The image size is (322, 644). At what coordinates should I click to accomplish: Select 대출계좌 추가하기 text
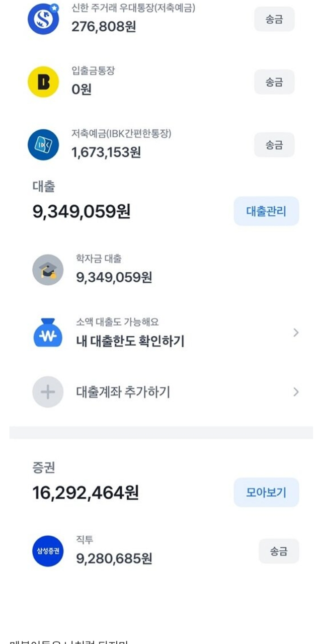click(123, 392)
